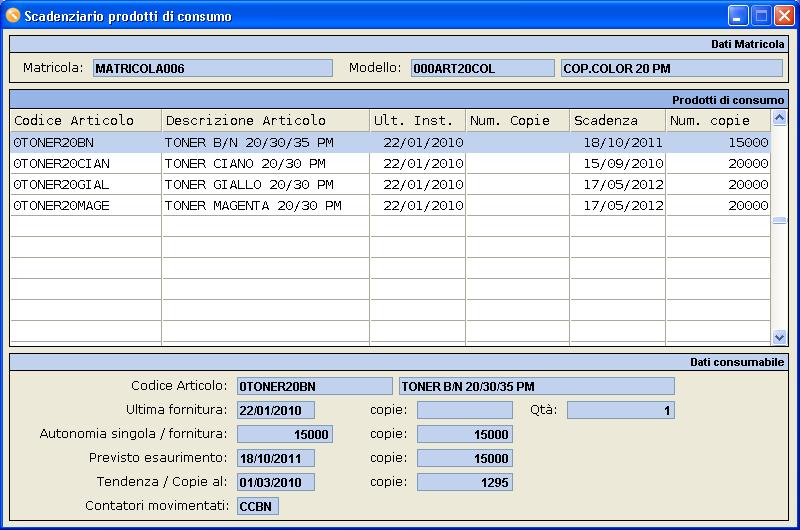
Task: Click the table scrollbar up arrow
Action: [x=779, y=118]
